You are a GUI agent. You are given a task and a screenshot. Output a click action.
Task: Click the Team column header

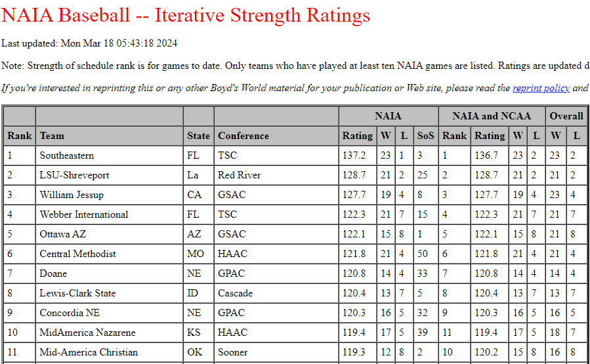coord(52,136)
